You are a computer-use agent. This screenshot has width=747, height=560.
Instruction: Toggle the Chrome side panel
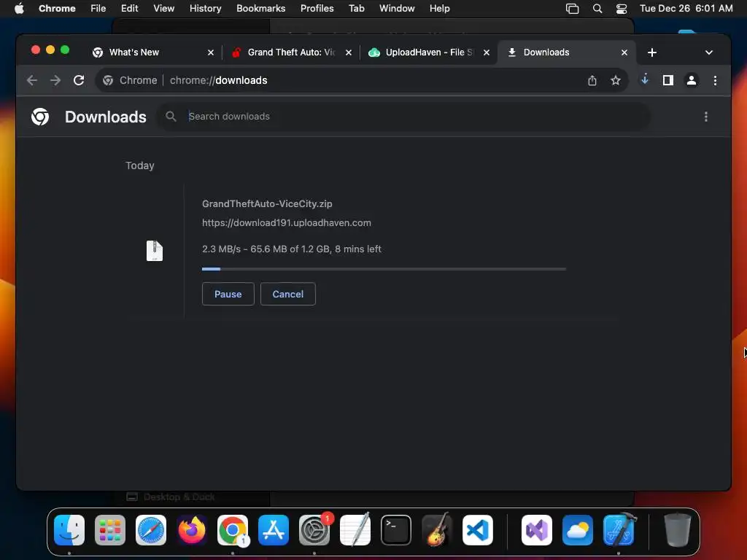(668, 80)
